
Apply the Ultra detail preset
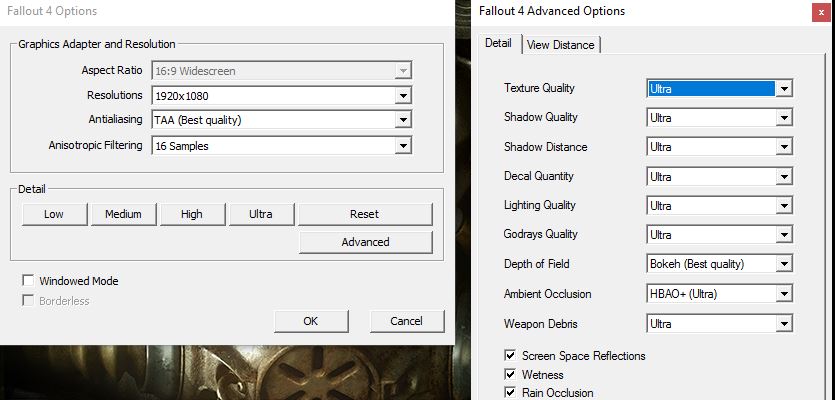[x=260, y=214]
